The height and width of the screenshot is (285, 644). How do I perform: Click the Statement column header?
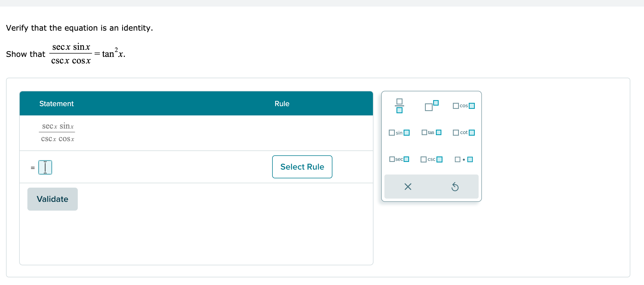point(56,104)
